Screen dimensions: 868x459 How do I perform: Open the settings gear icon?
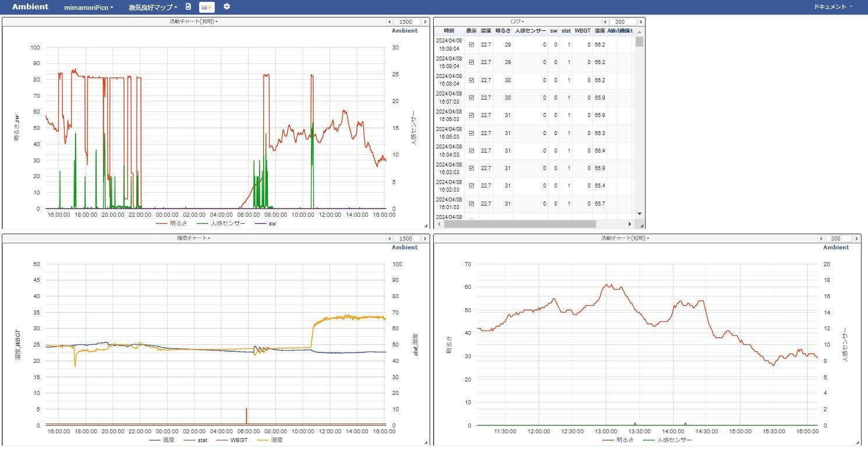226,7
